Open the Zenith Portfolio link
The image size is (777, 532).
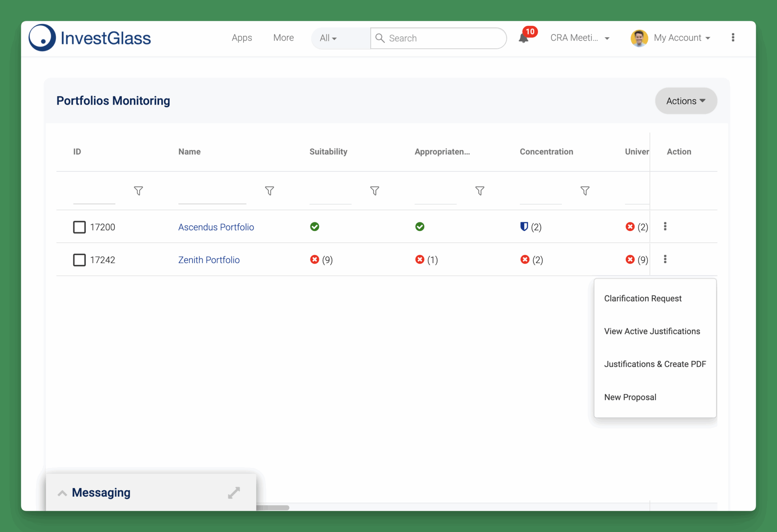209,260
